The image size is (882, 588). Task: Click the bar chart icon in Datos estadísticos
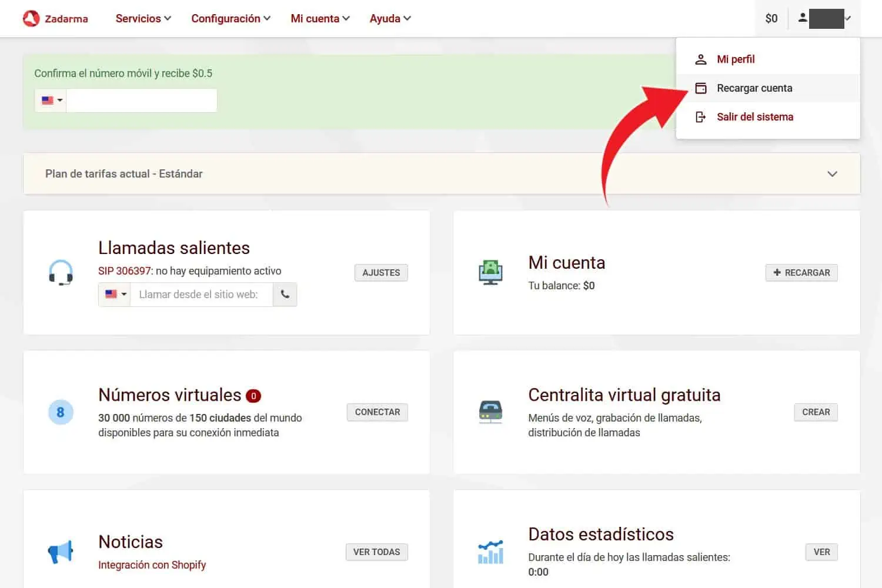tap(490, 552)
